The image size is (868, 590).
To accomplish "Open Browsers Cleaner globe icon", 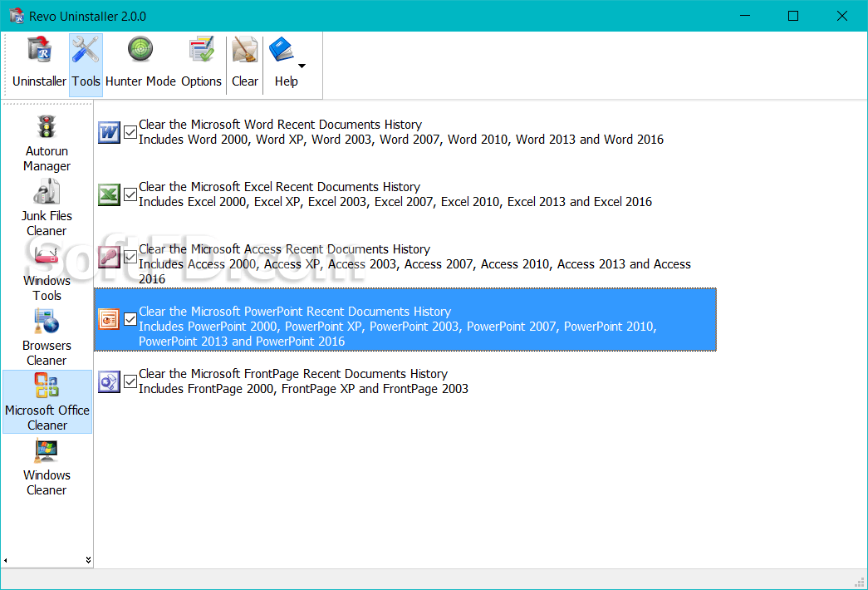I will [x=47, y=321].
